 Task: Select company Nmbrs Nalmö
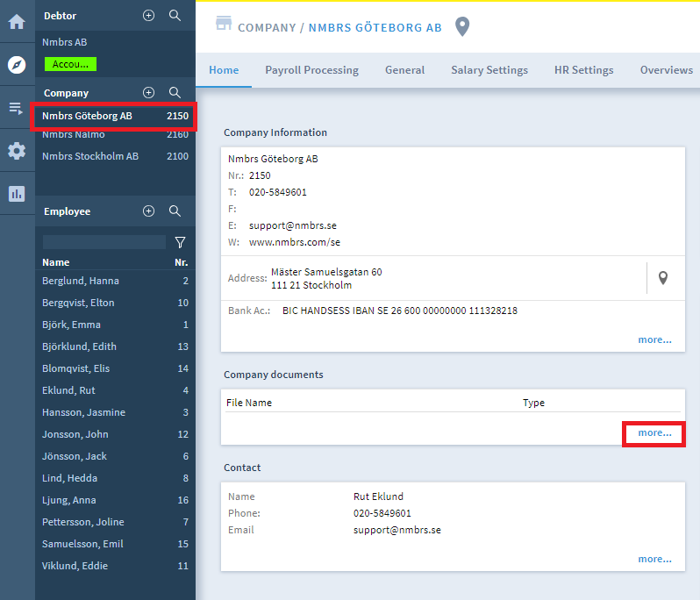tap(115, 134)
